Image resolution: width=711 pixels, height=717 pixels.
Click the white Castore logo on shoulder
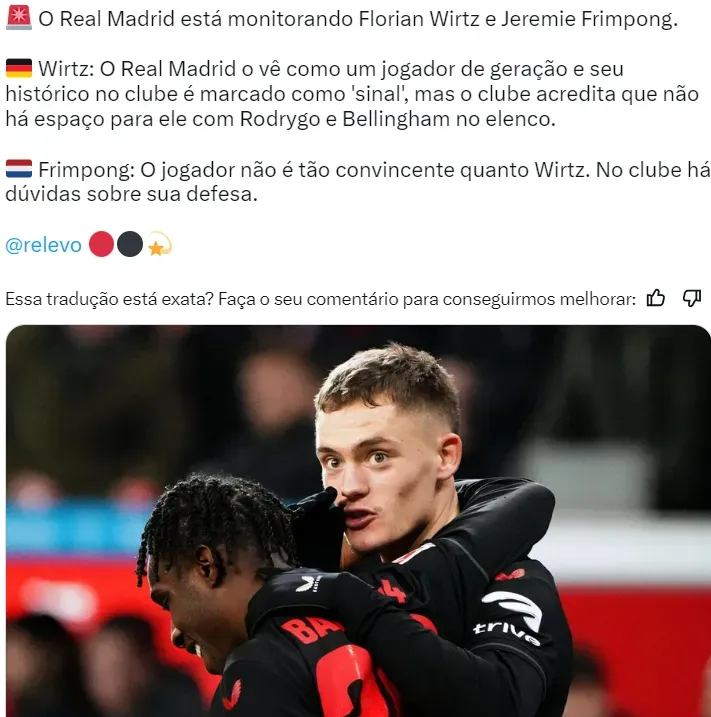pyautogui.click(x=308, y=583)
